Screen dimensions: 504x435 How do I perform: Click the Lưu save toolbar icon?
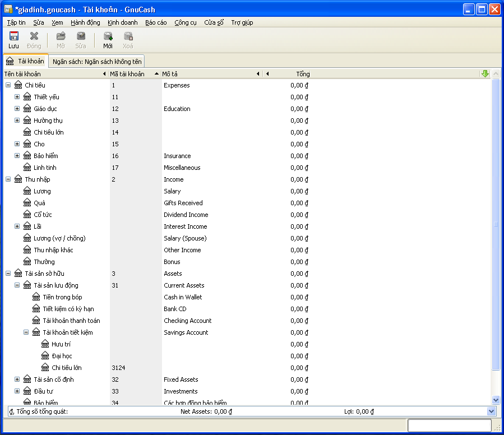[14, 36]
